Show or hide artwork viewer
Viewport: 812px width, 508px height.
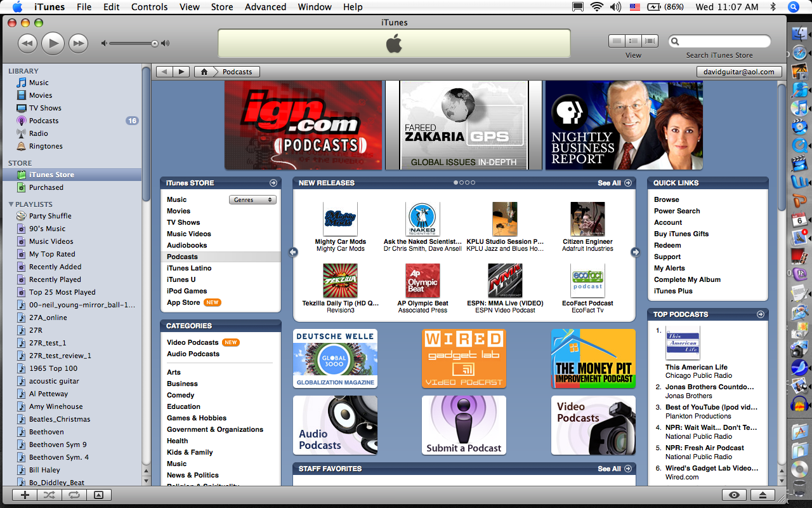point(98,495)
